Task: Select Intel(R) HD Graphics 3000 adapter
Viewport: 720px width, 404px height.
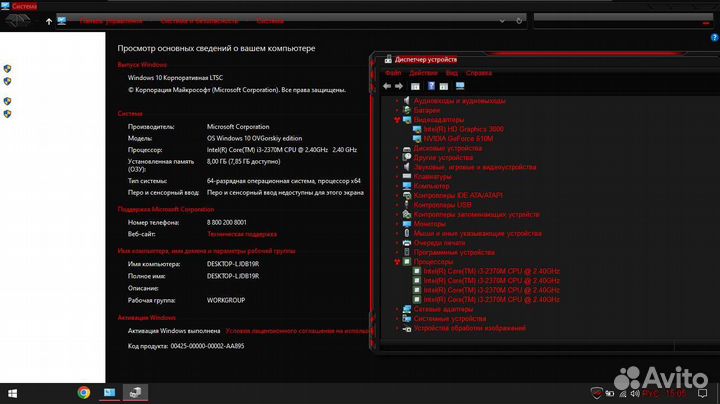Action: 463,129
